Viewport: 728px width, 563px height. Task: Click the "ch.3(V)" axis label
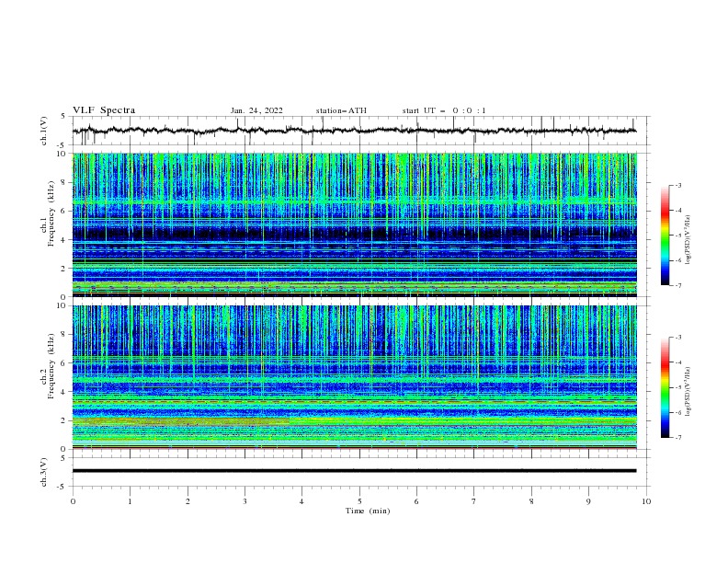[44, 472]
